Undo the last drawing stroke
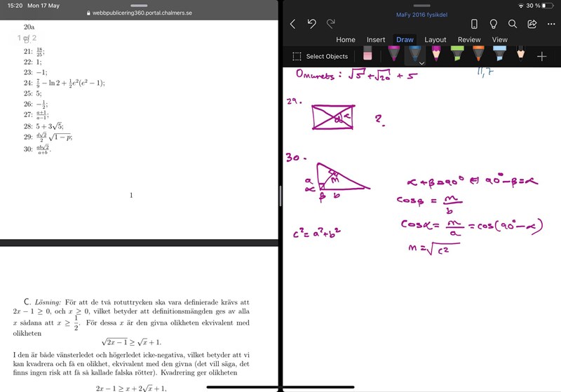 click(311, 24)
